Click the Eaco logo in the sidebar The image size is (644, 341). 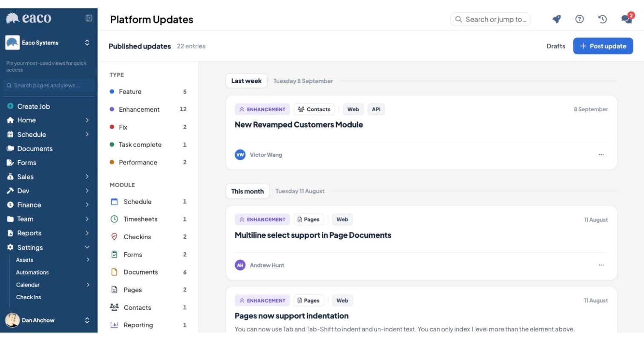[28, 18]
